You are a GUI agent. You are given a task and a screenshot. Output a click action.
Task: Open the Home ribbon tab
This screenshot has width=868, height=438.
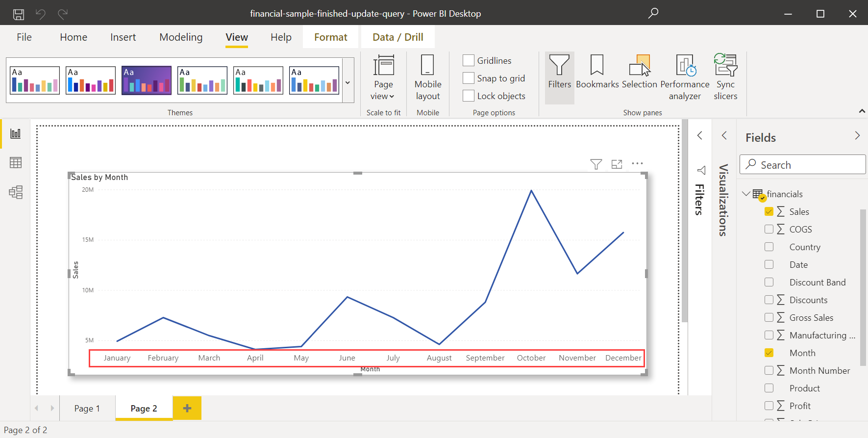(74, 37)
